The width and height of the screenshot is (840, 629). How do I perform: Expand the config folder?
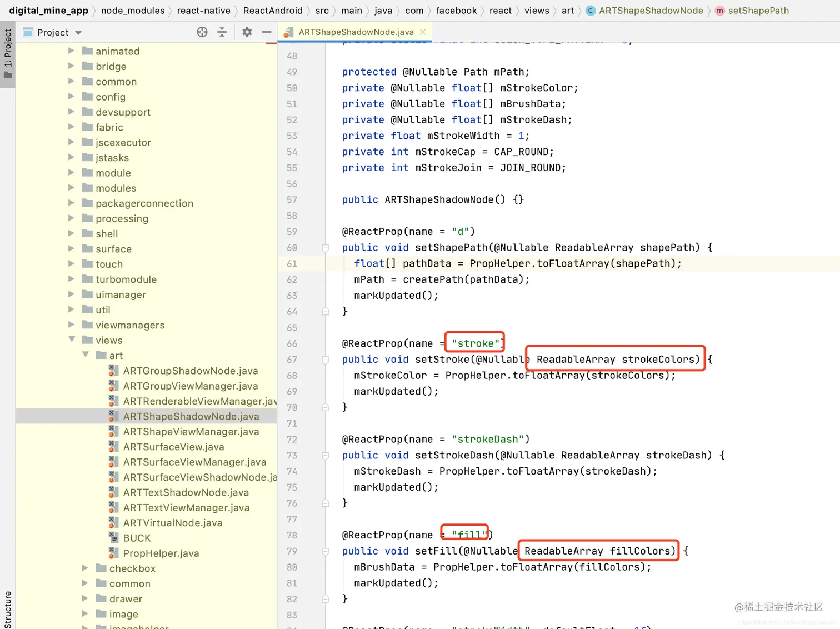pos(71,96)
